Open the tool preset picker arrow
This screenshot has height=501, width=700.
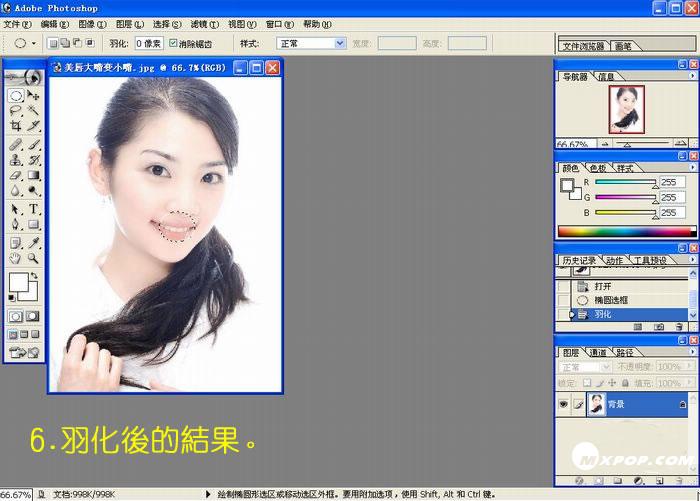click(34, 43)
